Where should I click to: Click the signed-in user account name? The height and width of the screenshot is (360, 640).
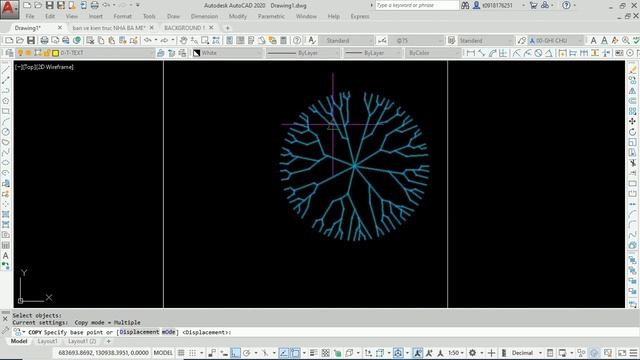[497, 5]
